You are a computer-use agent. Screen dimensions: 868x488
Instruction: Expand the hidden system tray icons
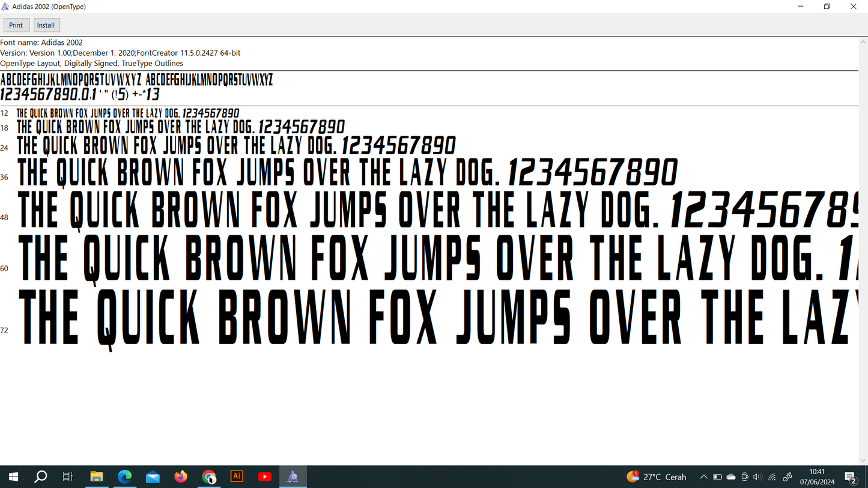pyautogui.click(x=703, y=477)
